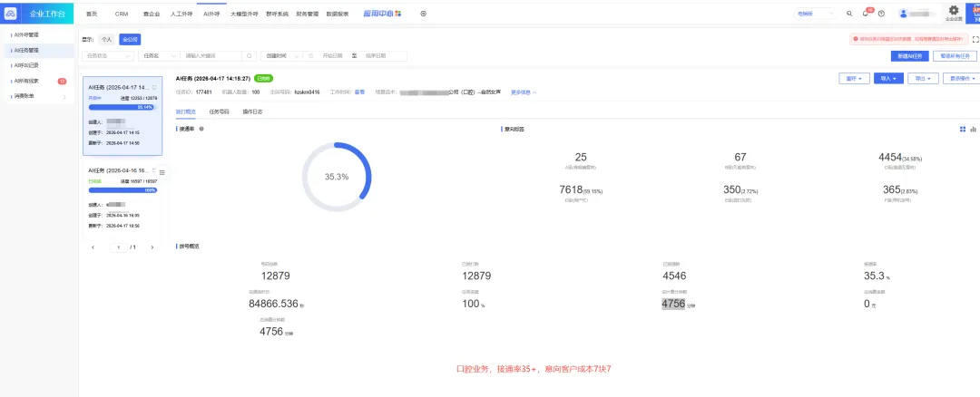
Task: Collapse 更多信息 details
Action: [x=524, y=92]
